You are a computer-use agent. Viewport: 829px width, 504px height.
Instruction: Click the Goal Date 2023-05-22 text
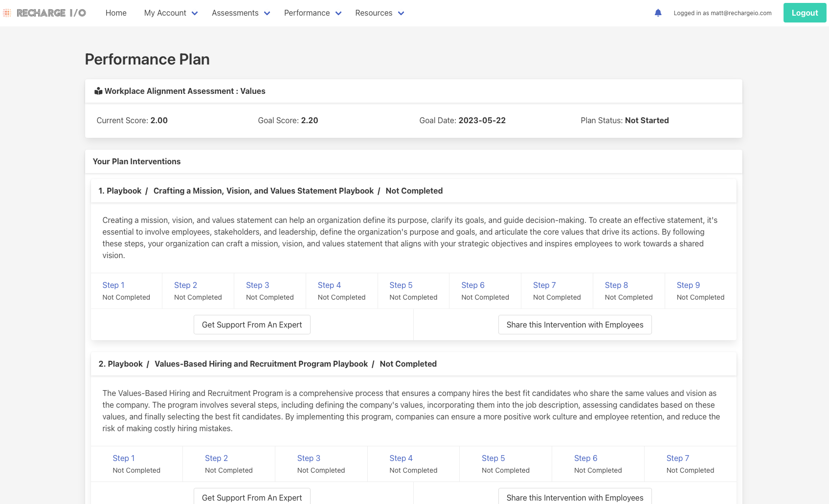(x=462, y=120)
